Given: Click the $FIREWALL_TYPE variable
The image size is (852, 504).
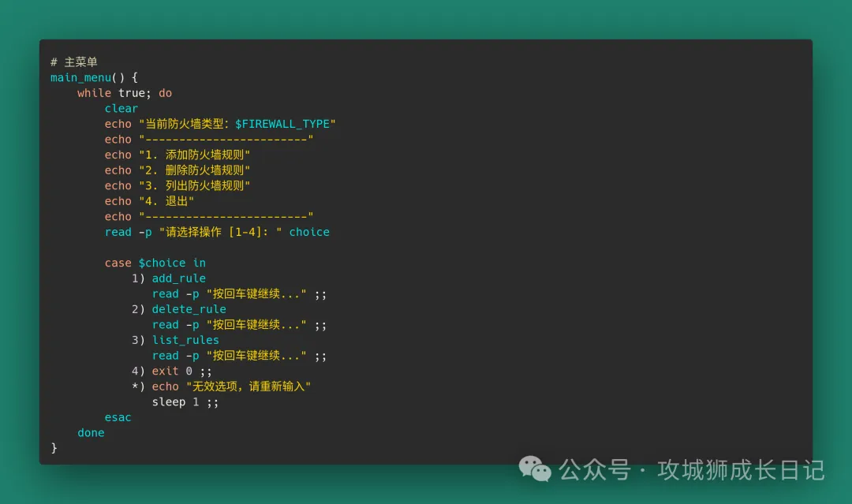Looking at the screenshot, I should (x=285, y=124).
